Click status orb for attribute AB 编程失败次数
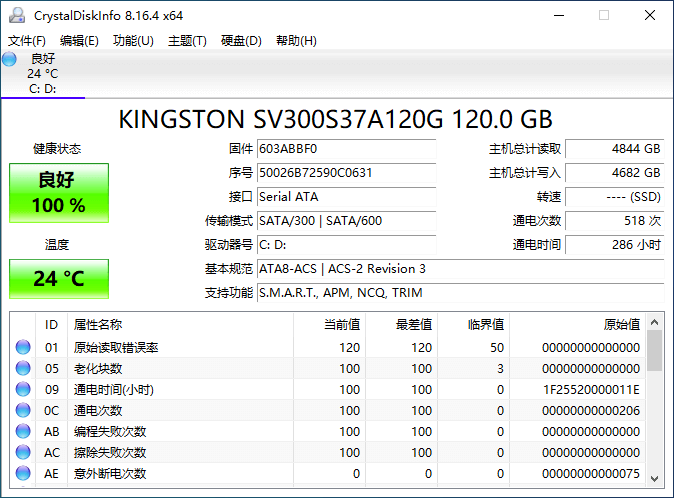The image size is (674, 498). pyautogui.click(x=23, y=431)
